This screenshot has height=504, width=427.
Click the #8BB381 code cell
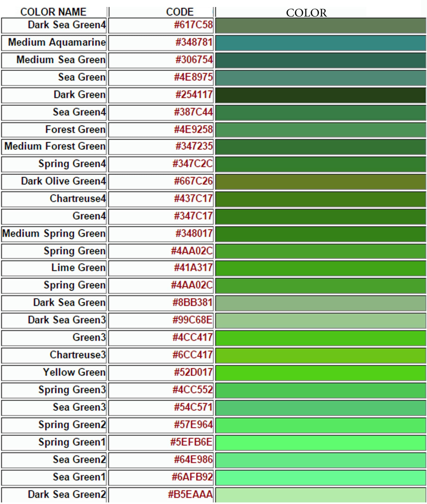point(192,303)
